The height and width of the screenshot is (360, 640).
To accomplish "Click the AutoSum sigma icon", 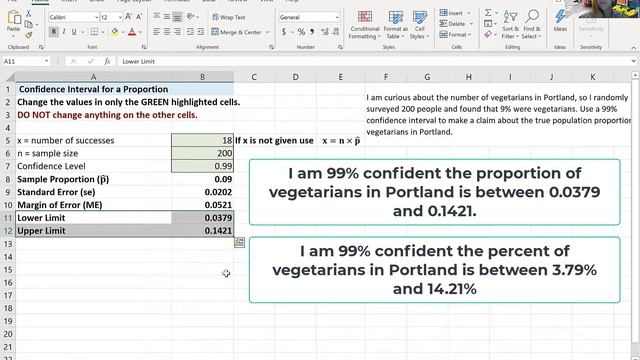I will coord(488,13).
